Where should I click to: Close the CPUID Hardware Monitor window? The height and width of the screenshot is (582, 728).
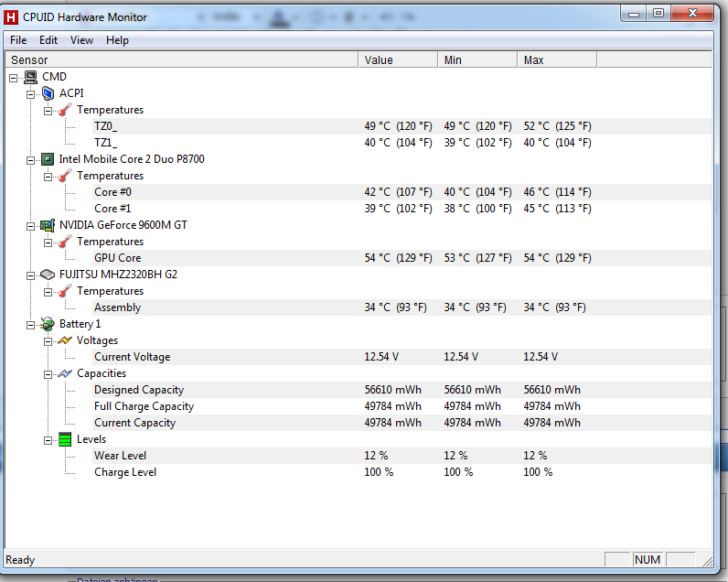(691, 14)
